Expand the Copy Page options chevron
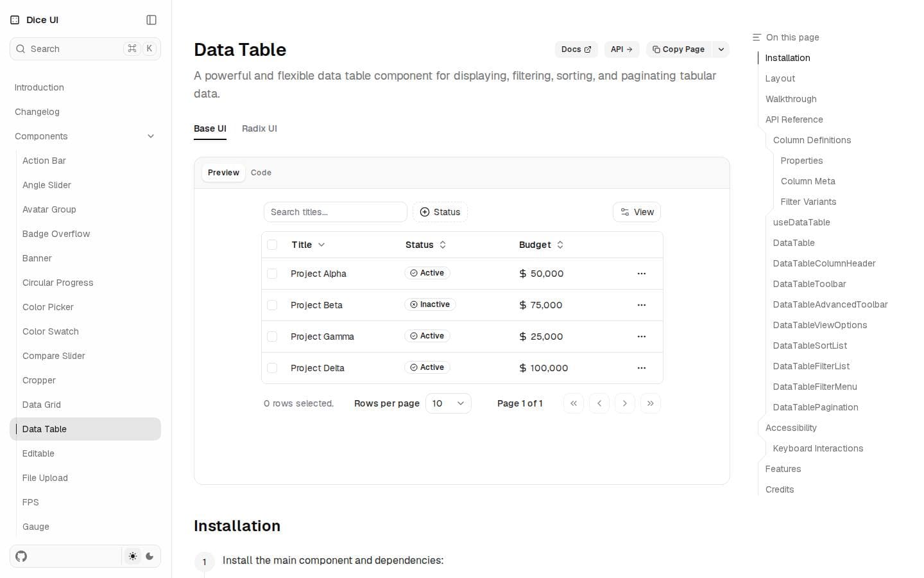Image resolution: width=924 pixels, height=578 pixels. [x=721, y=49]
